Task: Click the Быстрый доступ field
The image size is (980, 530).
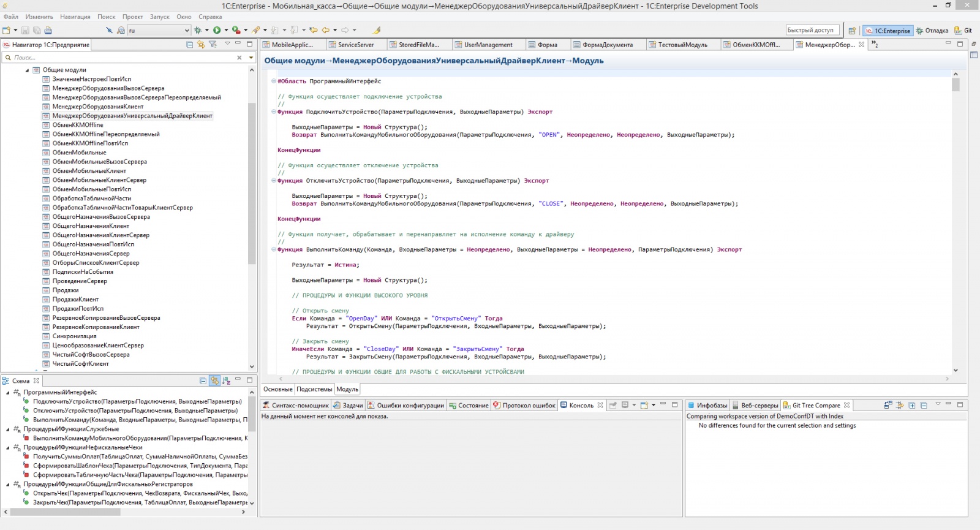Action: click(812, 30)
